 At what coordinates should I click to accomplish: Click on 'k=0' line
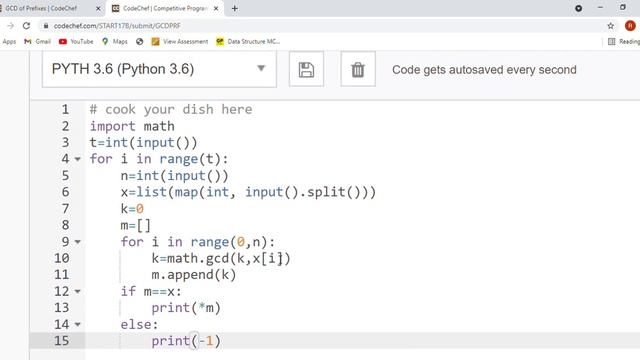(x=132, y=209)
